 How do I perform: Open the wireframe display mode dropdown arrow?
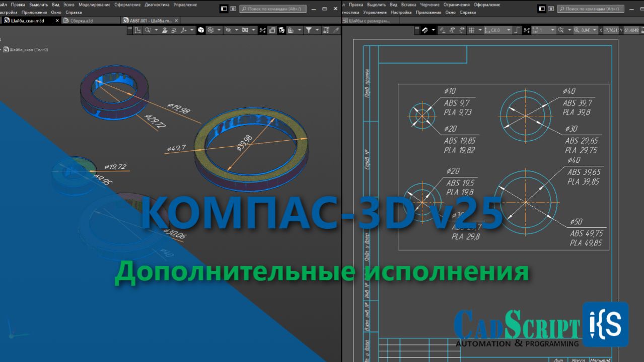coord(219,30)
